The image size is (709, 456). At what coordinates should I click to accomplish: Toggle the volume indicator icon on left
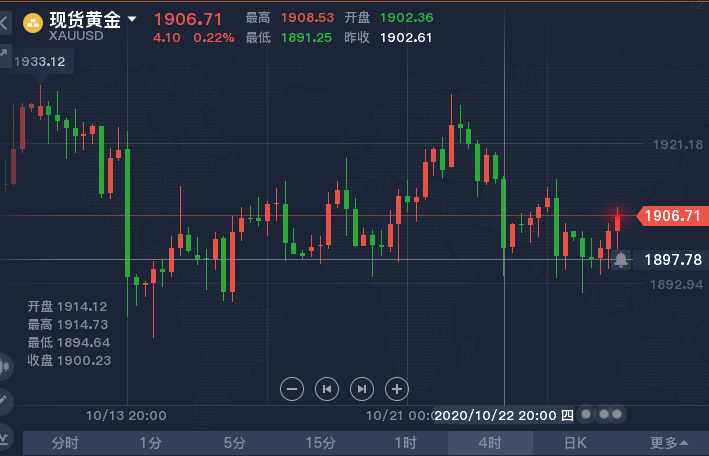(x=5, y=366)
